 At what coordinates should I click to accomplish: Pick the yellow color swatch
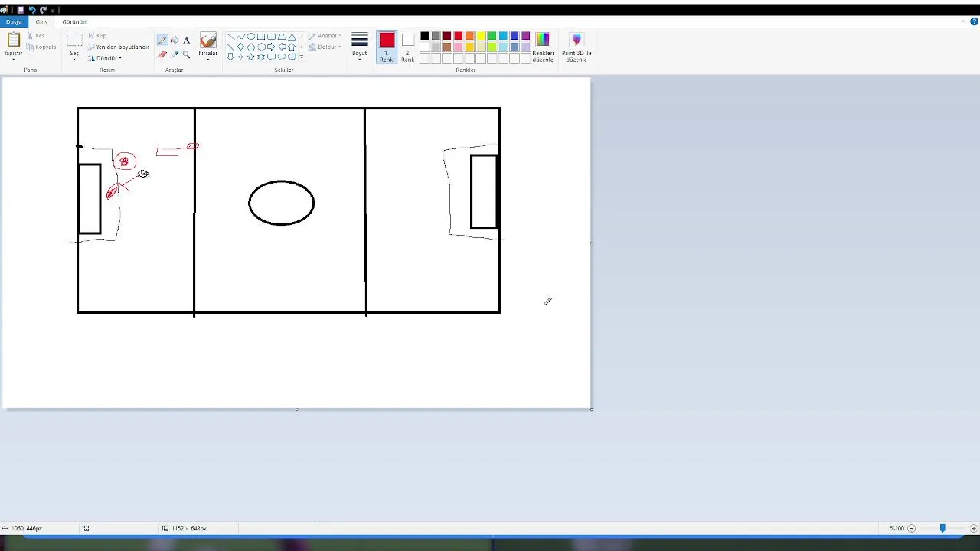[x=481, y=36]
